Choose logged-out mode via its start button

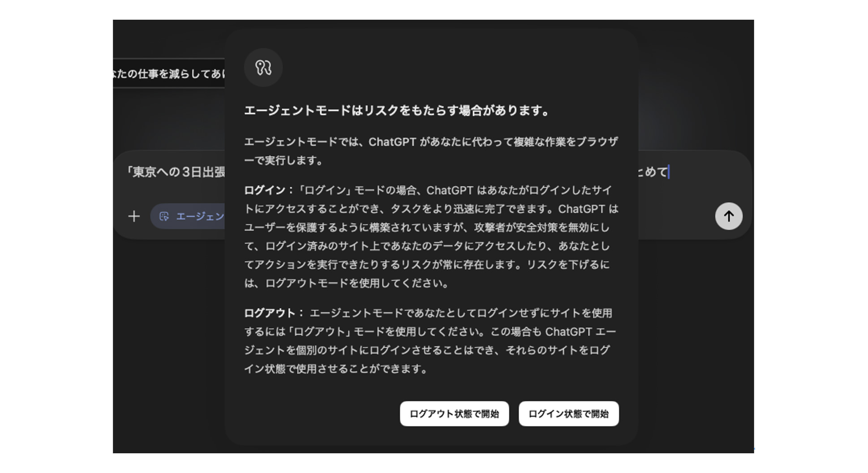coord(454,414)
